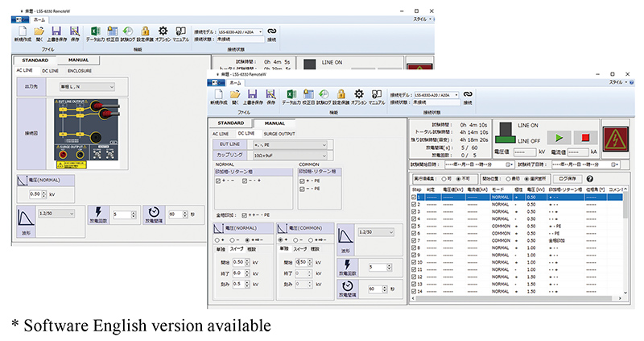Screen dimensions: 644x341
Task: Expand the coupling 10Ω+9uF dropdown
Action: [x=290, y=156]
